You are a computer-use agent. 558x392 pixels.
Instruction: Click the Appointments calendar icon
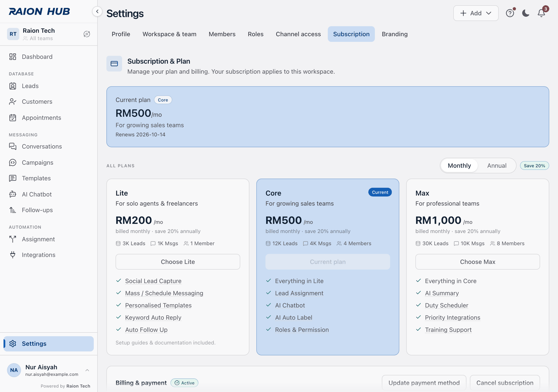[x=13, y=118]
